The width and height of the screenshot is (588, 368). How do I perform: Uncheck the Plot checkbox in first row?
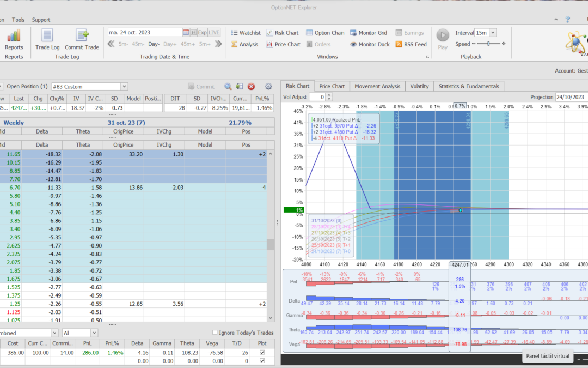pos(262,353)
